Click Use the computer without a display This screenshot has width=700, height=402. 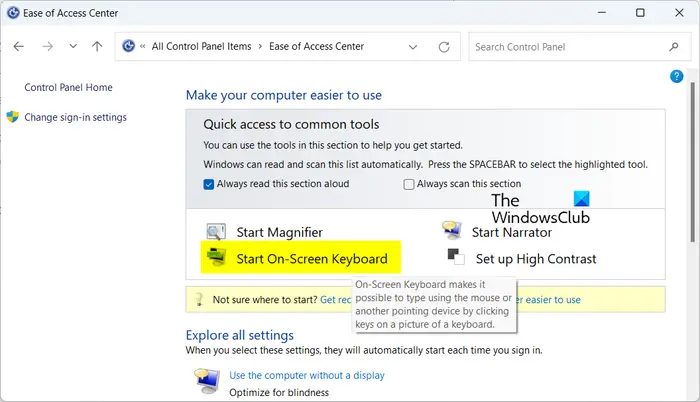(x=307, y=376)
